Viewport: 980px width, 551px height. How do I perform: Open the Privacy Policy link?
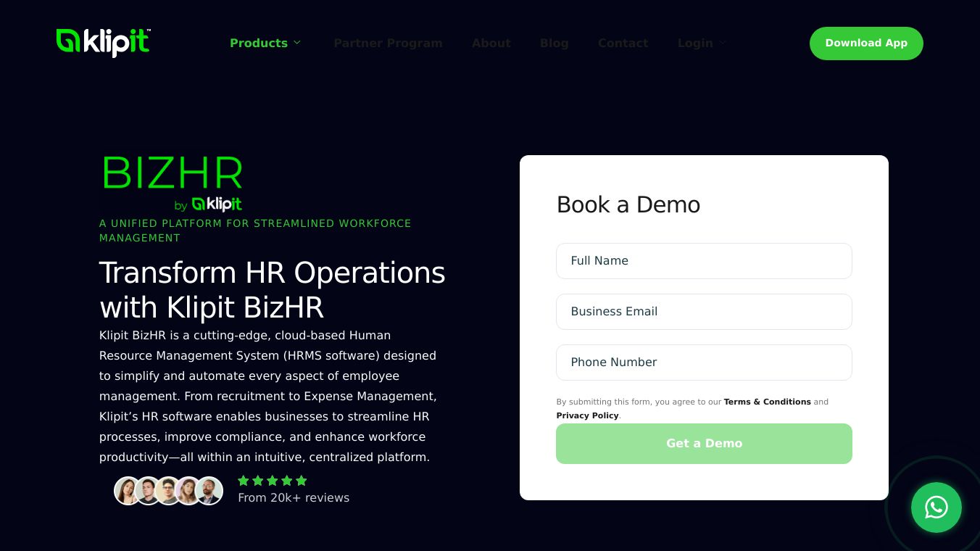click(587, 415)
